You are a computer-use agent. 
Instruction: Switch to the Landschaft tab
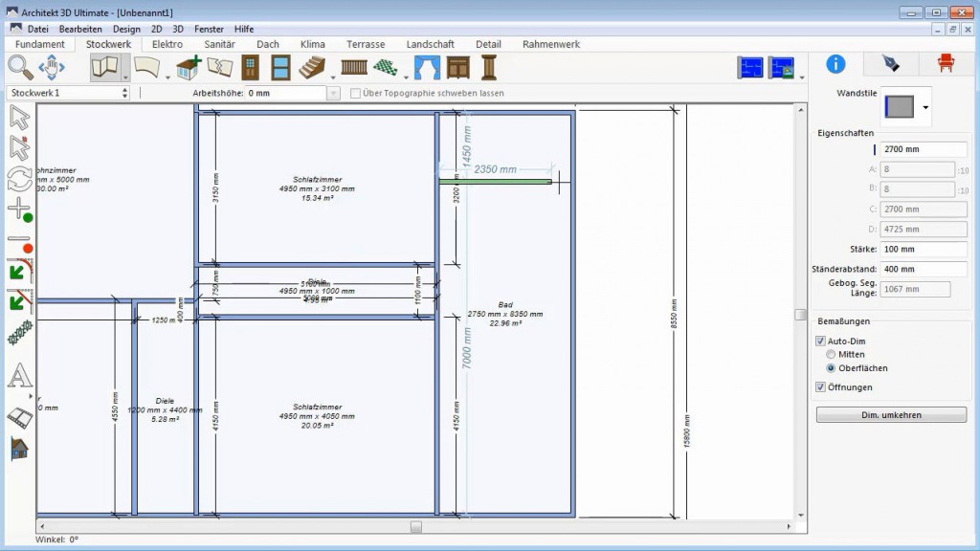pos(430,44)
